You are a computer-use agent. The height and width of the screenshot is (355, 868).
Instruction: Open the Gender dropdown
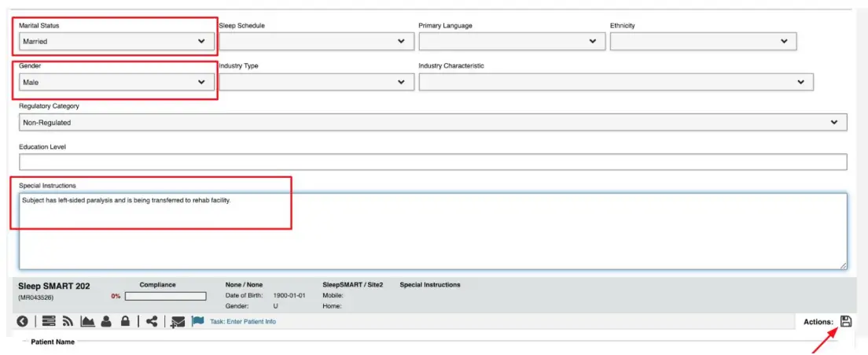(116, 82)
